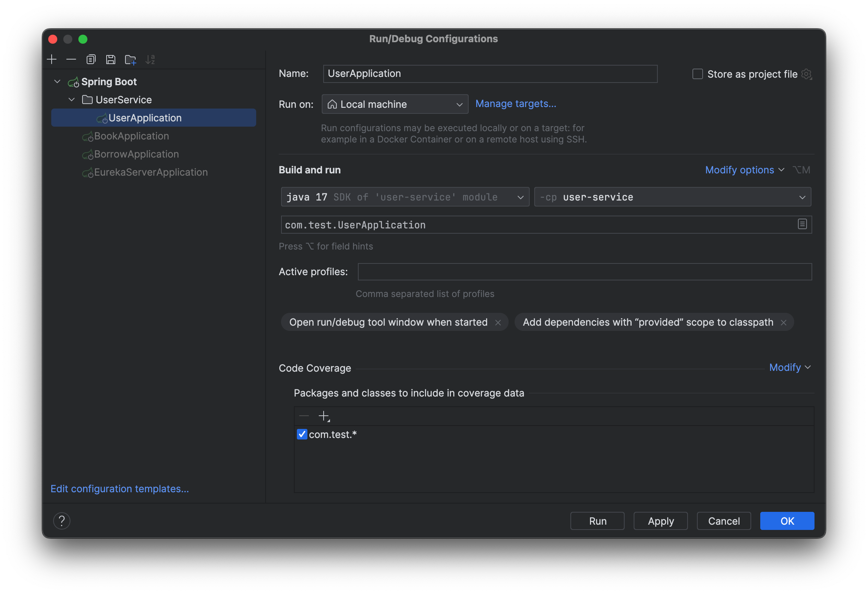
Task: Copy the UserApplication configuration
Action: (91, 59)
